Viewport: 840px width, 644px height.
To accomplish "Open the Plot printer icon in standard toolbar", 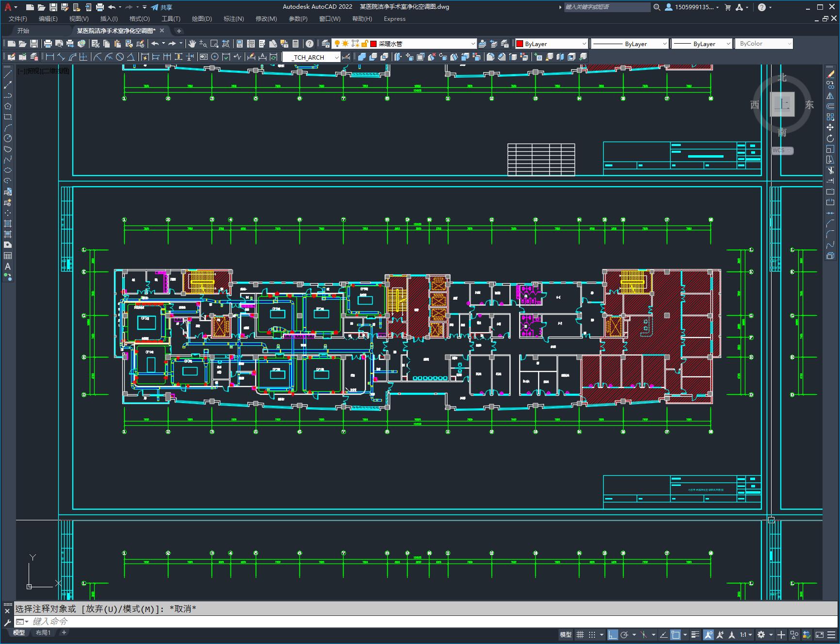I will click(48, 44).
